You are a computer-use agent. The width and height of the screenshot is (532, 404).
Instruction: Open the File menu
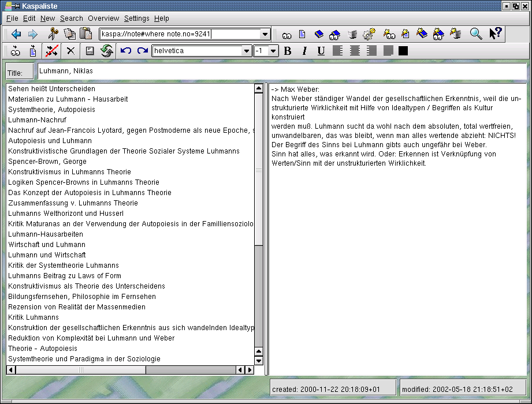click(x=12, y=18)
